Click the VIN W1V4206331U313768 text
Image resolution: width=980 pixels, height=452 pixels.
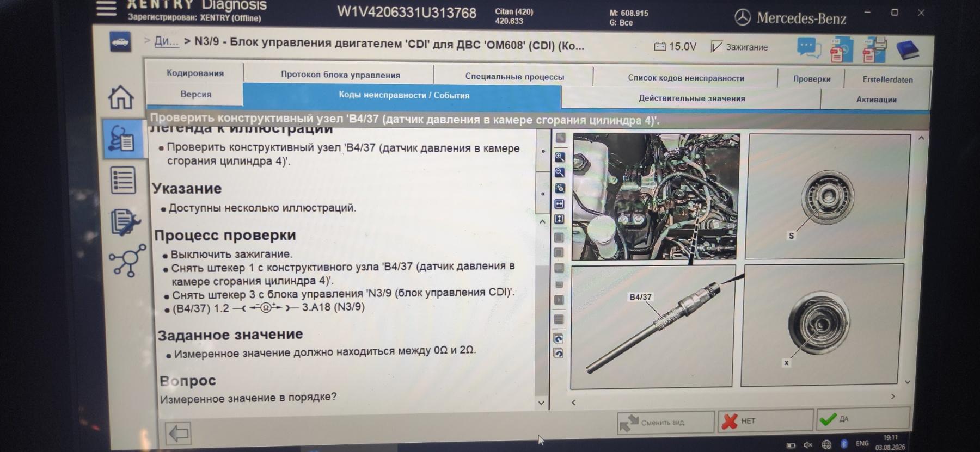point(407,13)
